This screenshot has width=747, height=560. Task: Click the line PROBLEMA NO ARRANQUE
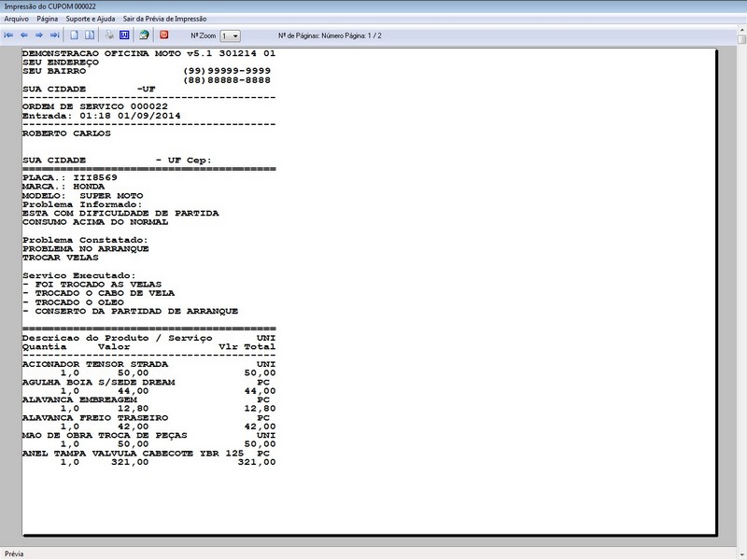pyautogui.click(x=85, y=249)
